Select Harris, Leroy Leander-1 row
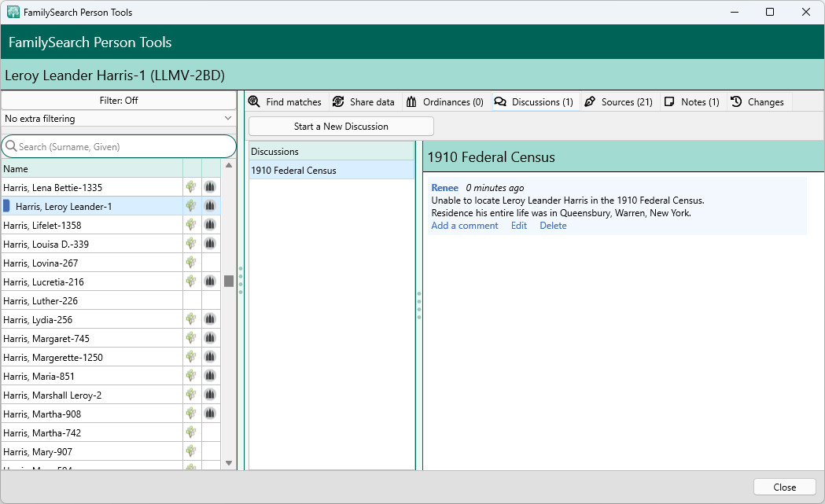 92,207
